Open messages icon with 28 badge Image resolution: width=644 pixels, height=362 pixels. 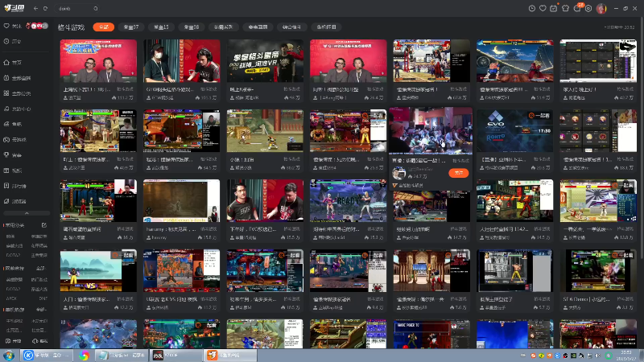pos(577,8)
